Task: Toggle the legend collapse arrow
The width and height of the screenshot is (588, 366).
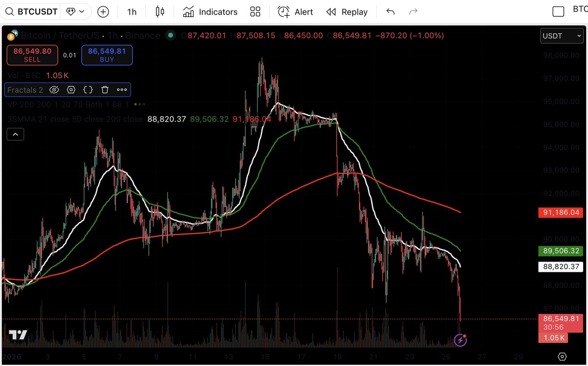Action: click(15, 134)
